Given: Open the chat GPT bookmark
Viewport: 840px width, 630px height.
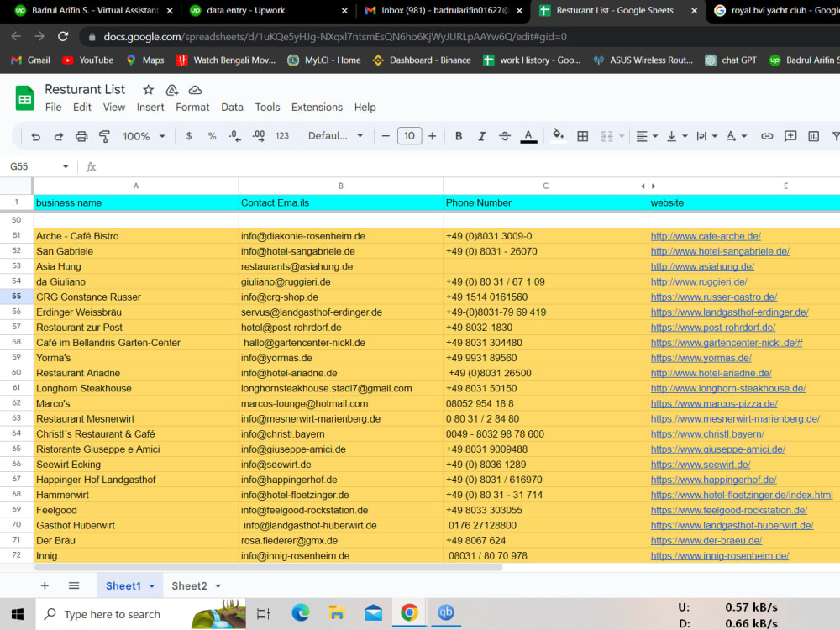Looking at the screenshot, I should coord(731,60).
